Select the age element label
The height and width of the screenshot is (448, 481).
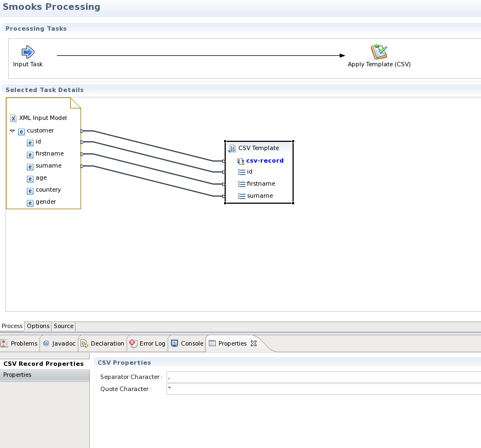tap(41, 178)
